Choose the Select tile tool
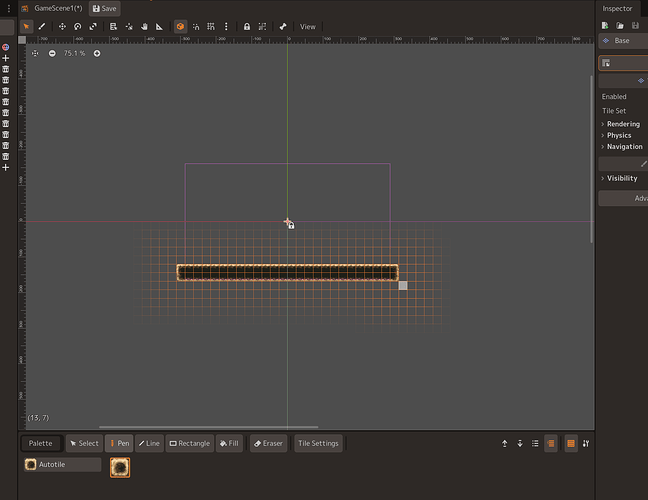 (x=84, y=443)
